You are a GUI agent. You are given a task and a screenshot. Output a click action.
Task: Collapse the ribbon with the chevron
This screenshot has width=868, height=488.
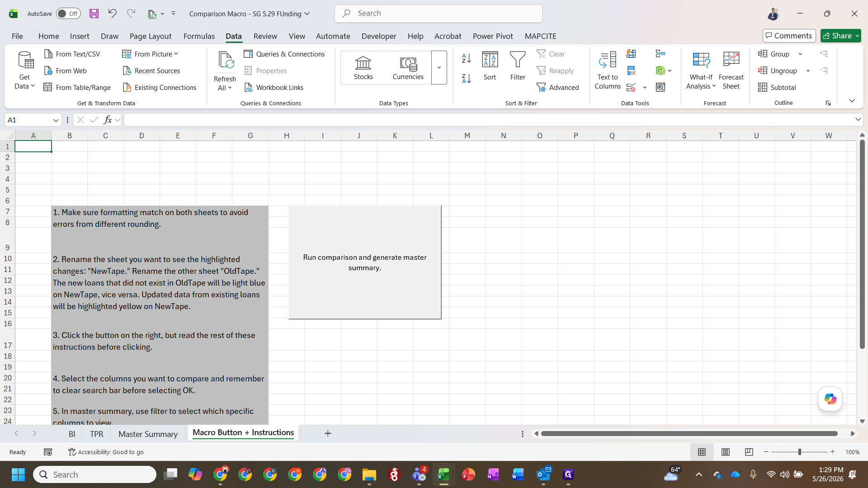[852, 101]
